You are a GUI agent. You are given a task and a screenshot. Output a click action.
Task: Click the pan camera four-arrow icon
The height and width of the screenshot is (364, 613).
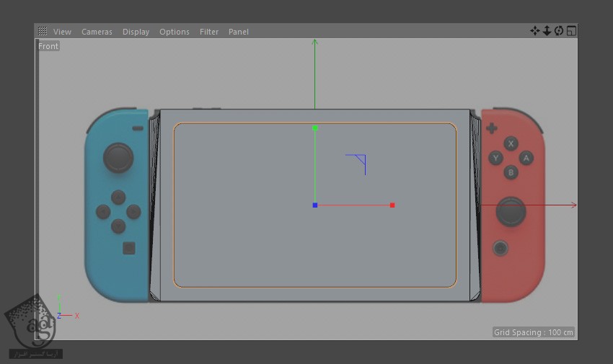tap(535, 31)
